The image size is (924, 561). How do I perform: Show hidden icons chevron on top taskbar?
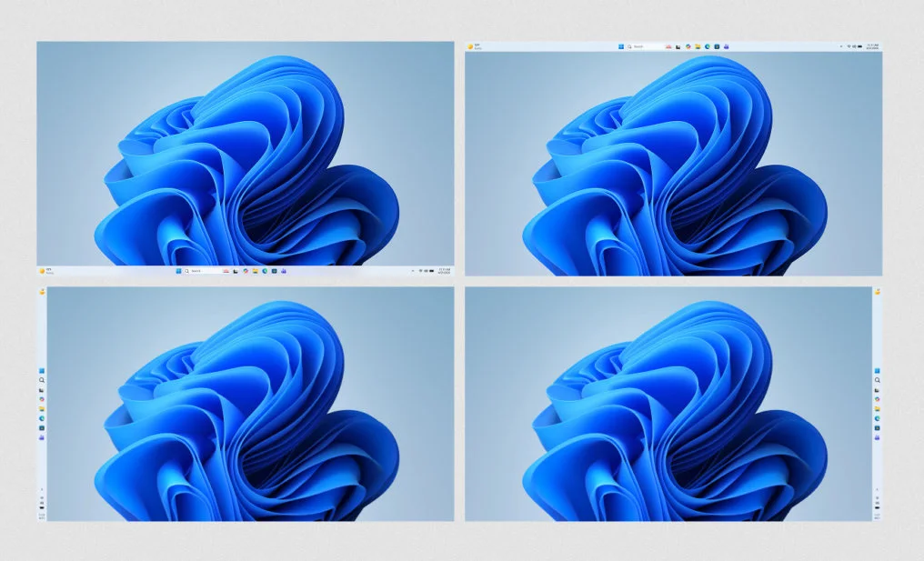click(839, 45)
